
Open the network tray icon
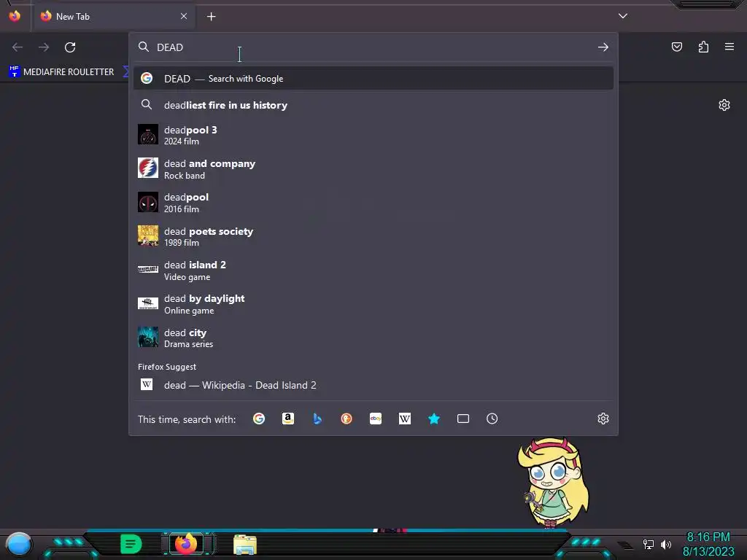[x=649, y=544]
